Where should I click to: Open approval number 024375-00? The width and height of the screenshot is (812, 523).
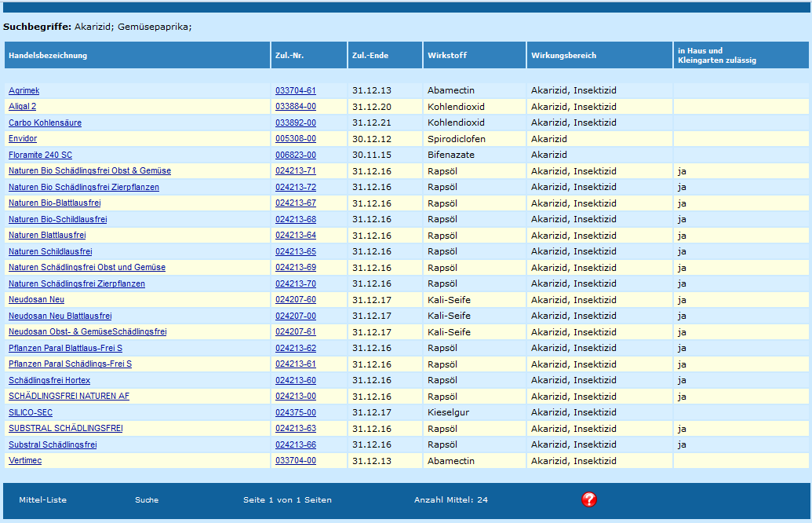click(296, 412)
